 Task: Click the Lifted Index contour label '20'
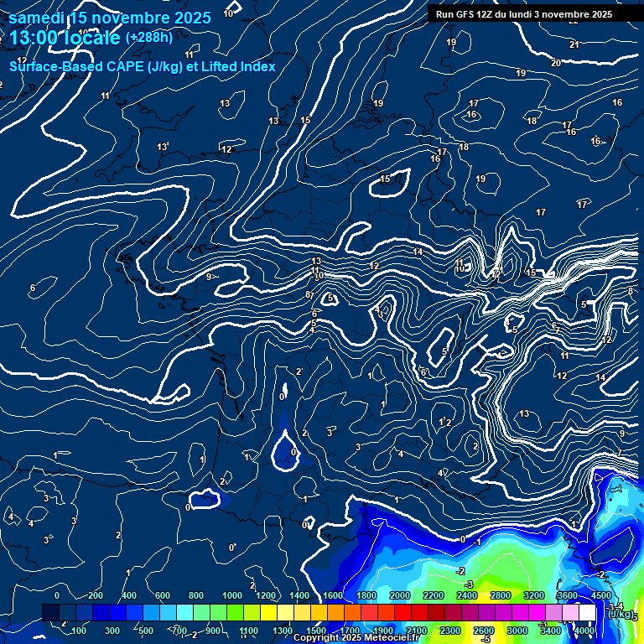click(556, 63)
